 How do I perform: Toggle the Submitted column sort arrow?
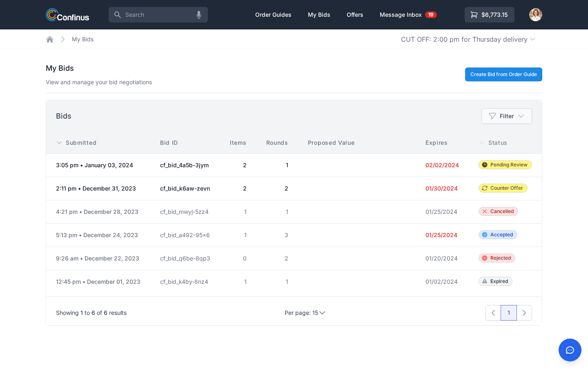(x=59, y=143)
